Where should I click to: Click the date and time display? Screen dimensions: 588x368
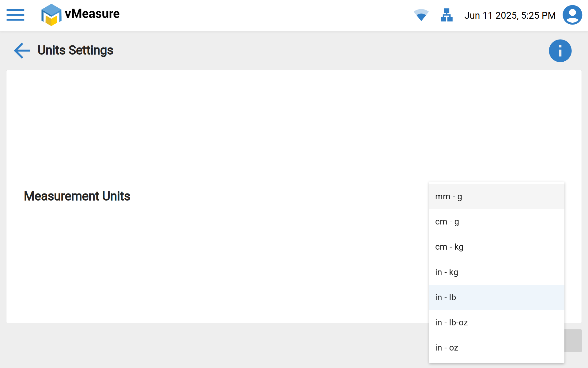click(x=510, y=15)
